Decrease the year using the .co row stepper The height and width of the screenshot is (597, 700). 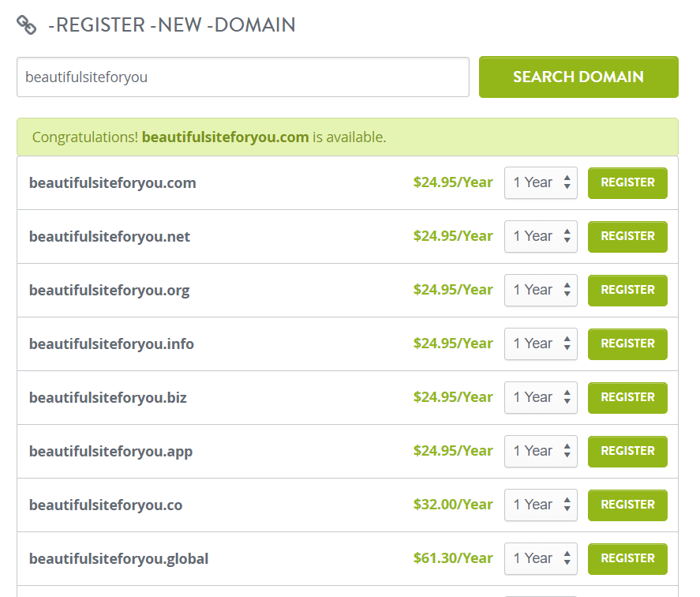tap(567, 509)
